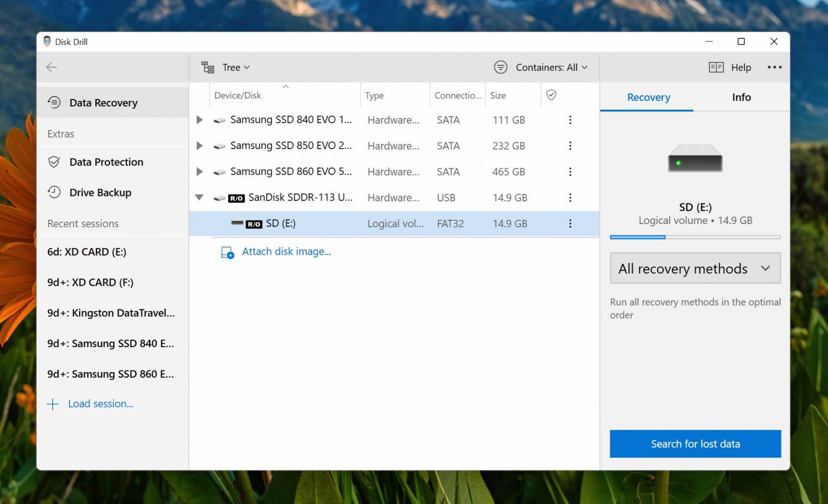Open the three-dot menu for Samsung SSD 840

tap(570, 120)
